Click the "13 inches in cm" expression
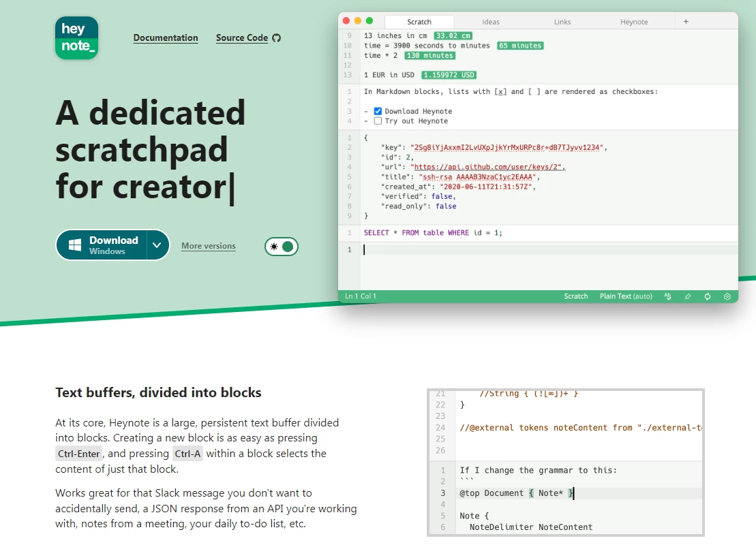The width and height of the screenshot is (756, 547). (x=395, y=35)
